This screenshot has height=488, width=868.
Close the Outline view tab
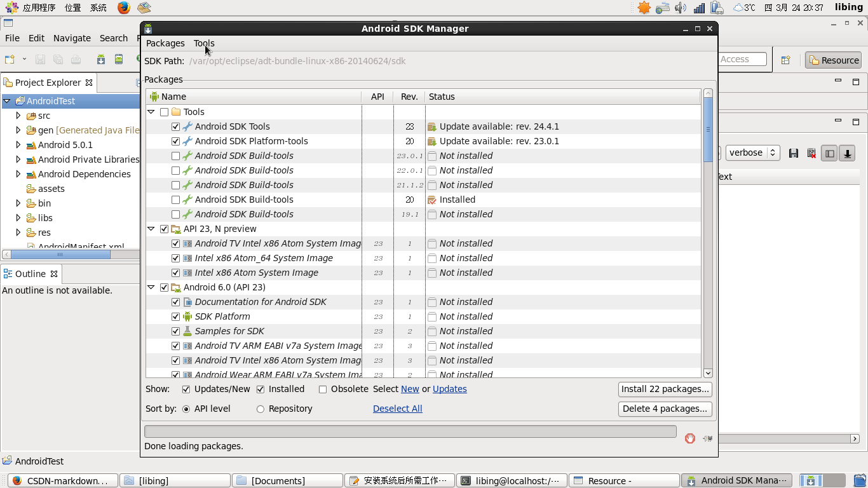(x=54, y=274)
